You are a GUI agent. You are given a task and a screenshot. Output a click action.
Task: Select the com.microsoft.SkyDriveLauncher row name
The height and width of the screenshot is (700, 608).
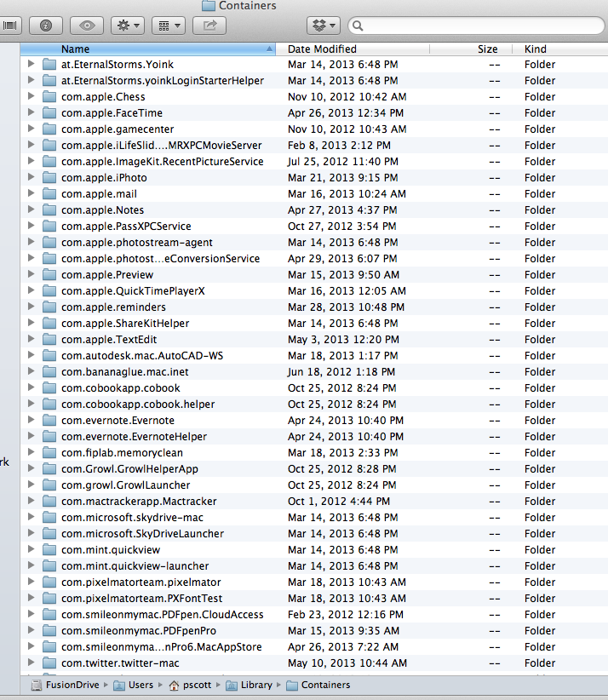[142, 533]
